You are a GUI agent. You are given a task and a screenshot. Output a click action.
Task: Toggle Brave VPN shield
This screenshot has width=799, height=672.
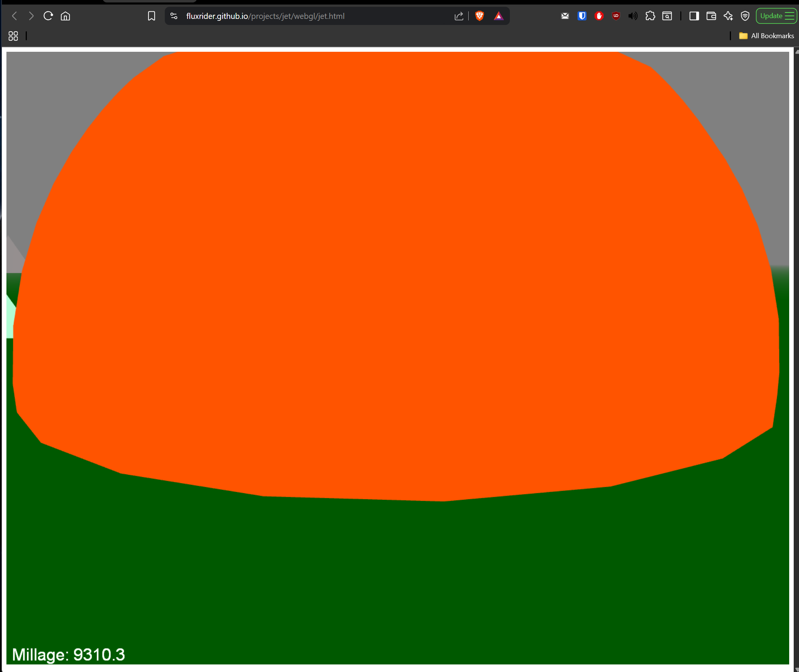(x=745, y=16)
